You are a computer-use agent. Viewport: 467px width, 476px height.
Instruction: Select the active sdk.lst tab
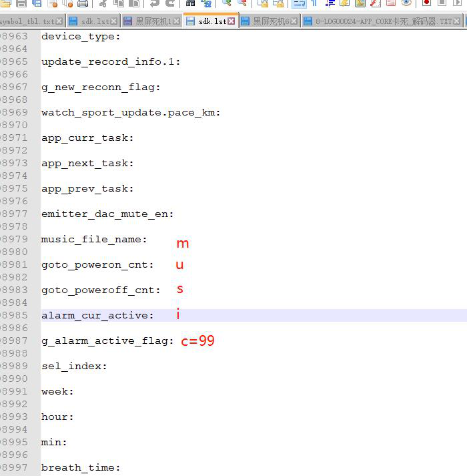212,21
